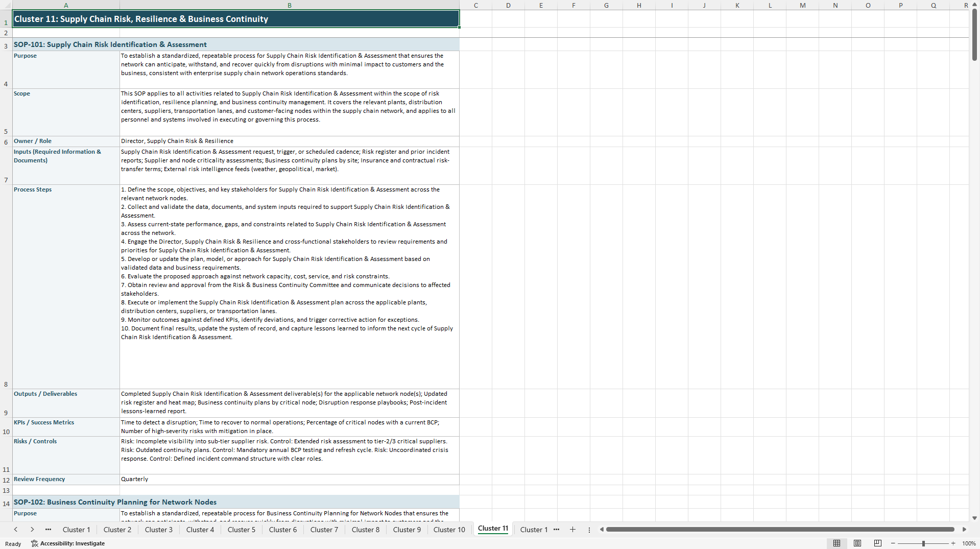Select the 'Outputs / Deliverables' label cell
Image resolution: width=980 pixels, height=549 pixels.
coord(66,403)
